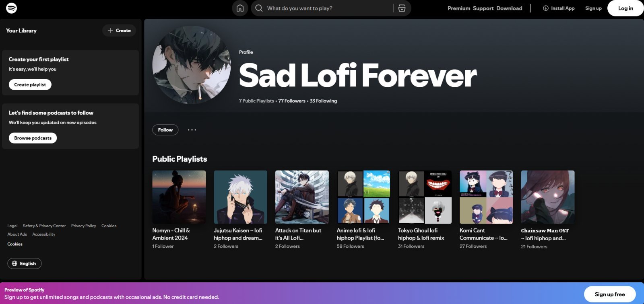Open Chainsaw Man OST playlist cover
This screenshot has width=644, height=304.
(x=548, y=197)
